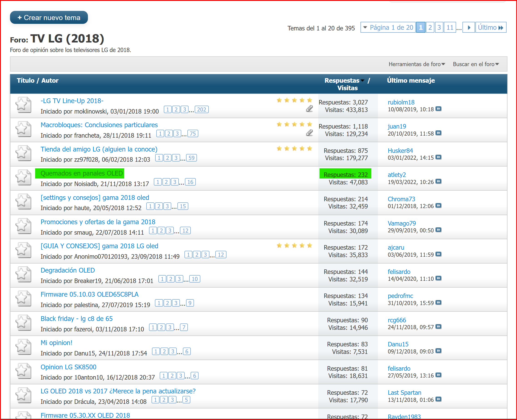Go to page 3 of forum
This screenshot has width=517, height=420.
tap(439, 27)
